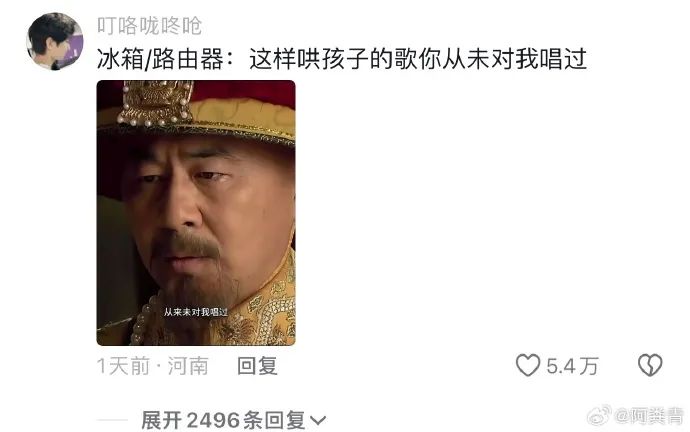
Task: Click the 回复 reply button
Action: pyautogui.click(x=257, y=366)
